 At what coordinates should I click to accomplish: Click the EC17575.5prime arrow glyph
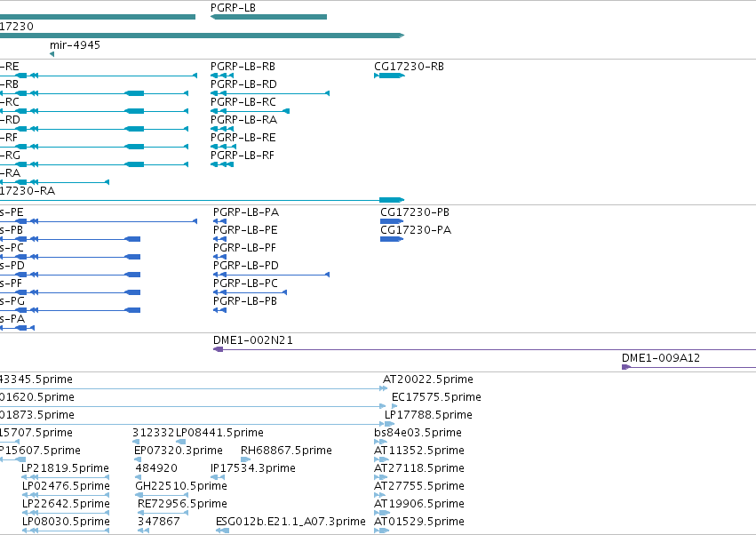pos(394,406)
